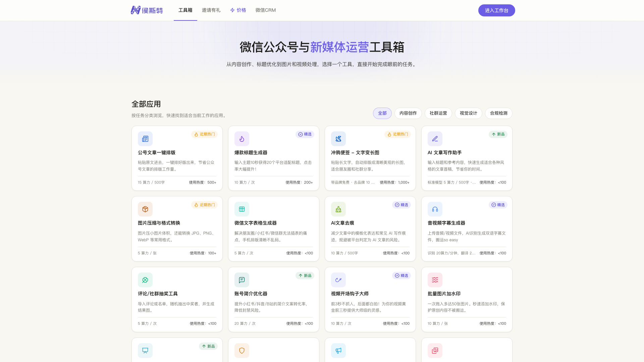Open the 爆款标题生成器 flame icon
The height and width of the screenshot is (362, 644).
(242, 139)
